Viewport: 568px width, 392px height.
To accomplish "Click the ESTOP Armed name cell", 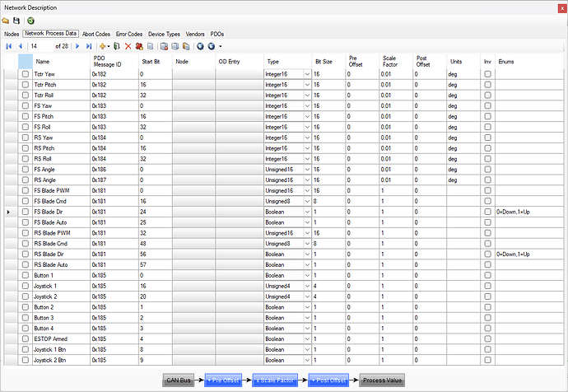I will [x=61, y=338].
